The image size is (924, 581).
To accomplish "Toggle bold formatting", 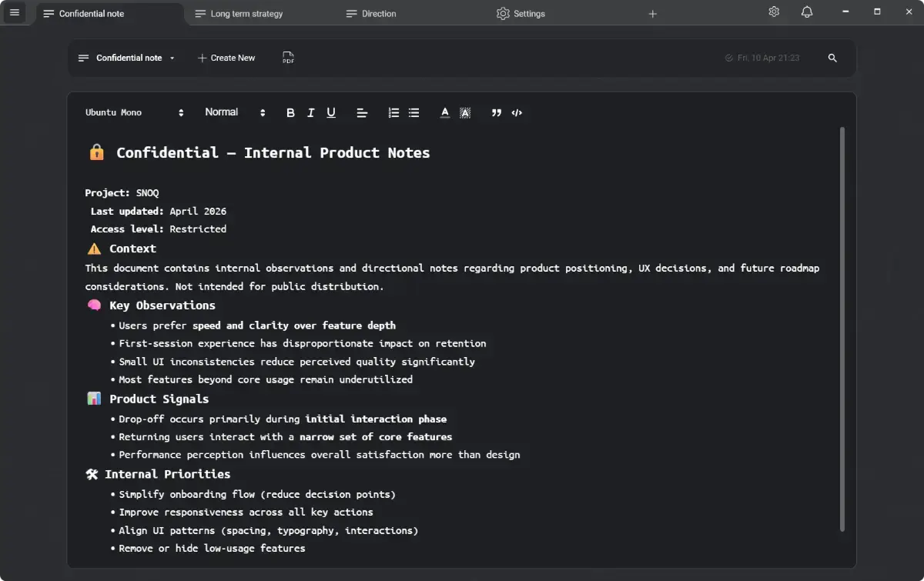I will click(x=290, y=112).
